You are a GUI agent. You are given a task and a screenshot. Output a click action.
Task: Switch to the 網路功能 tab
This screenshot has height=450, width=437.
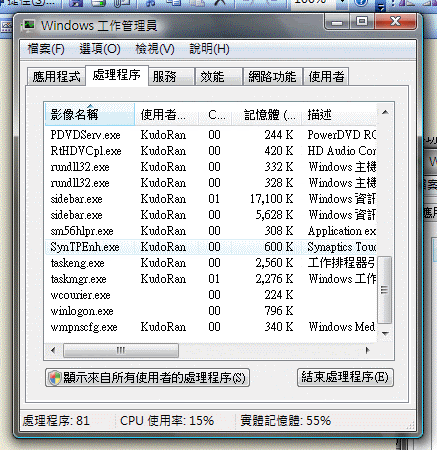point(272,77)
